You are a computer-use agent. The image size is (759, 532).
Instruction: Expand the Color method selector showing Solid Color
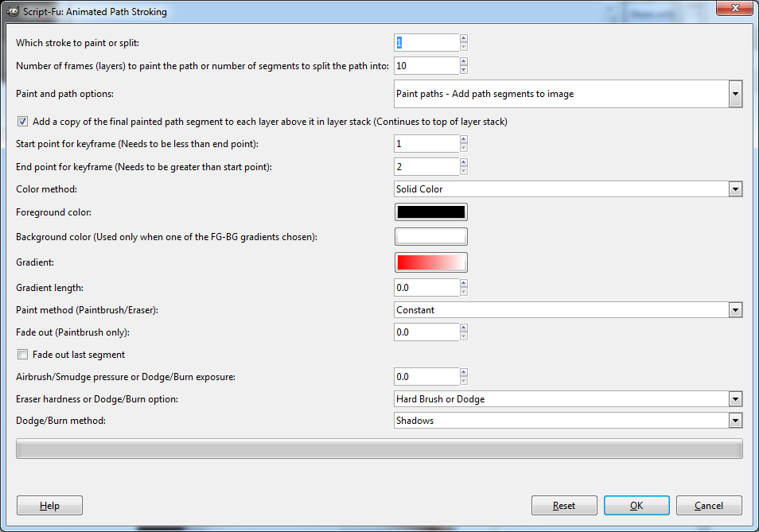[734, 188]
